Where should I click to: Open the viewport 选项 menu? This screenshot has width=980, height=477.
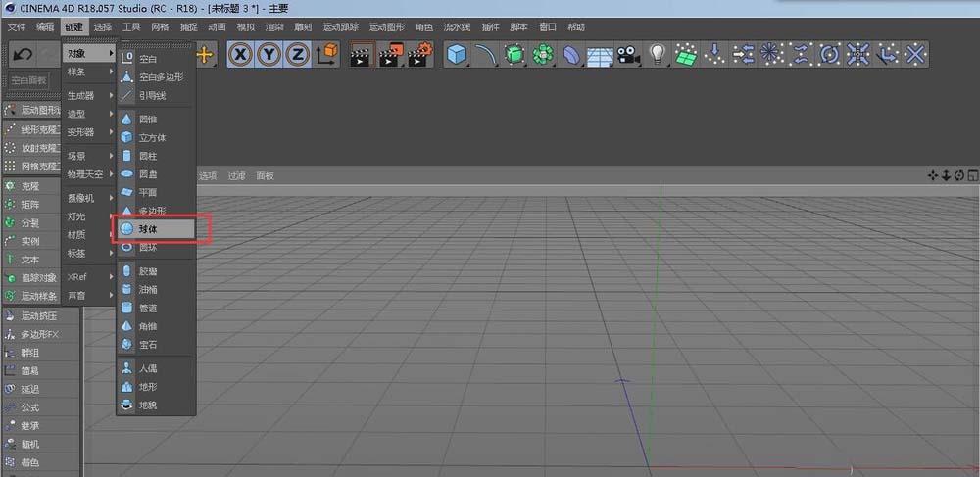click(x=208, y=176)
